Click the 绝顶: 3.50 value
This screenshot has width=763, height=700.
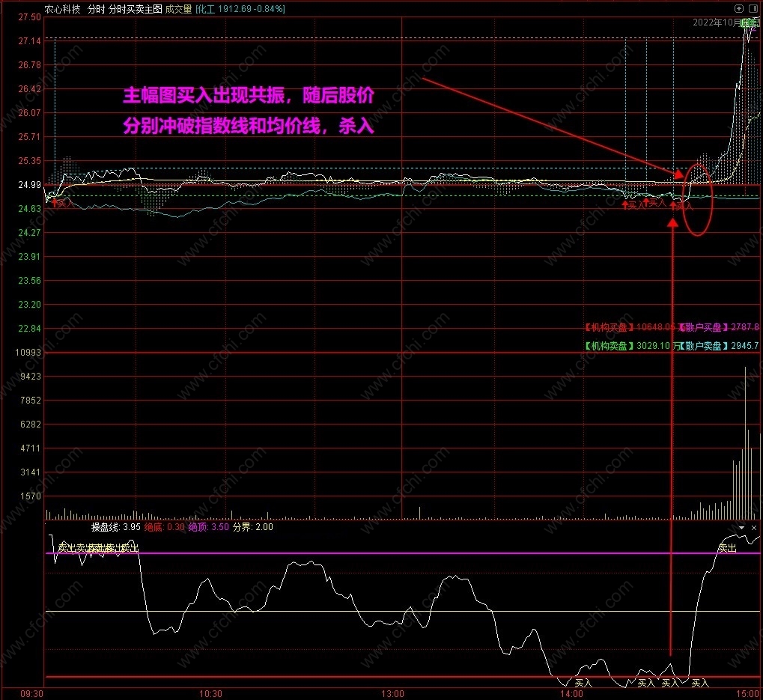[x=208, y=527]
